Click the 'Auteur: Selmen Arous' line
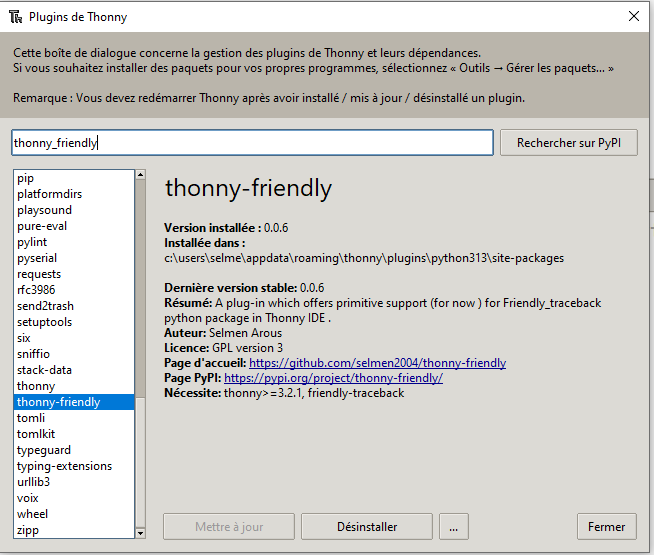Screen dimensions: 654x555 point(223,333)
